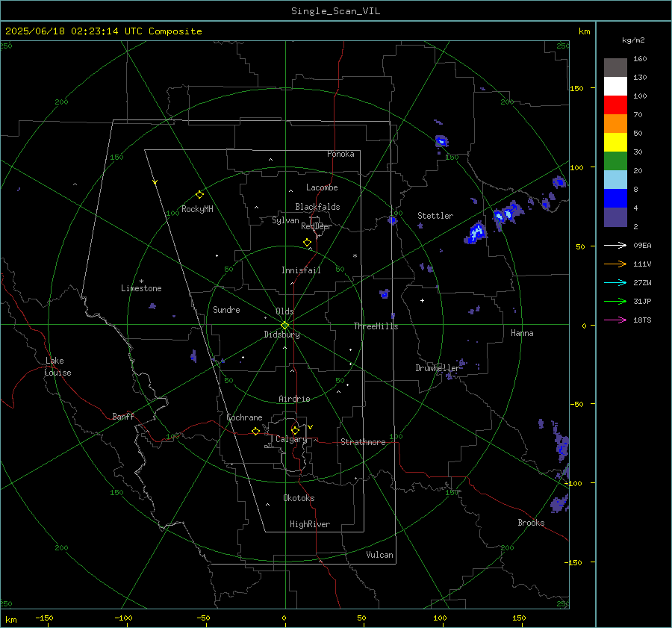Click the blue echo northeast of ThreeHills
This screenshot has width=672, height=628.
[384, 293]
